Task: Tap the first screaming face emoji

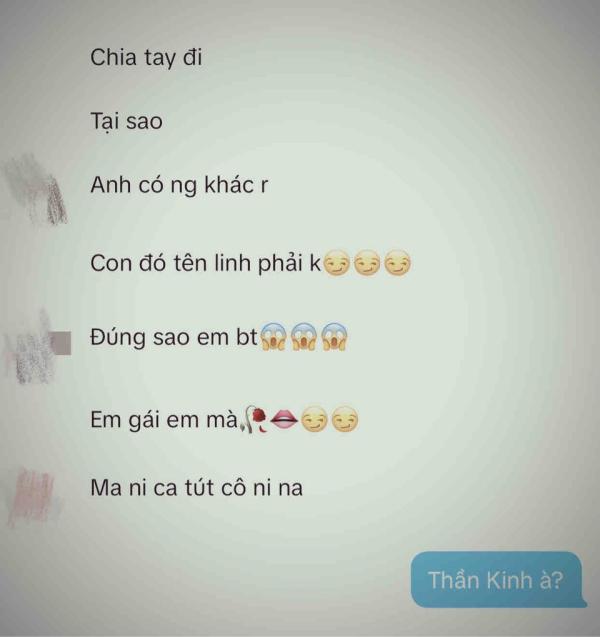Action: tap(273, 337)
